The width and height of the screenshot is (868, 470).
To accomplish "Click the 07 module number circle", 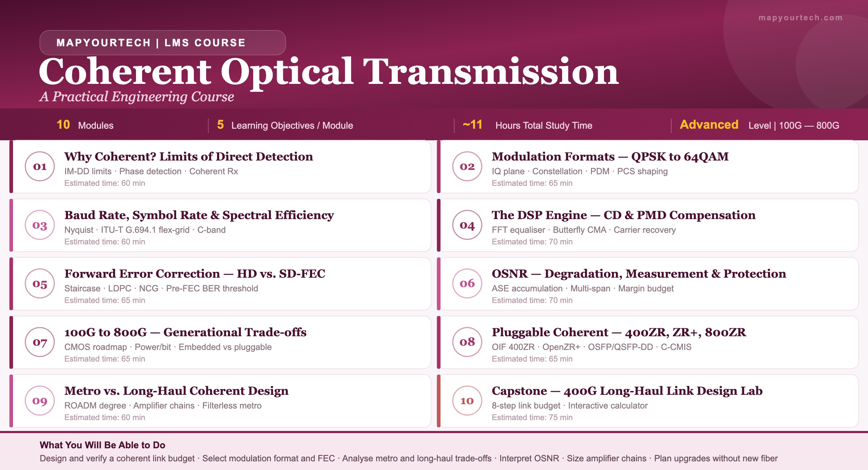I will click(x=40, y=342).
